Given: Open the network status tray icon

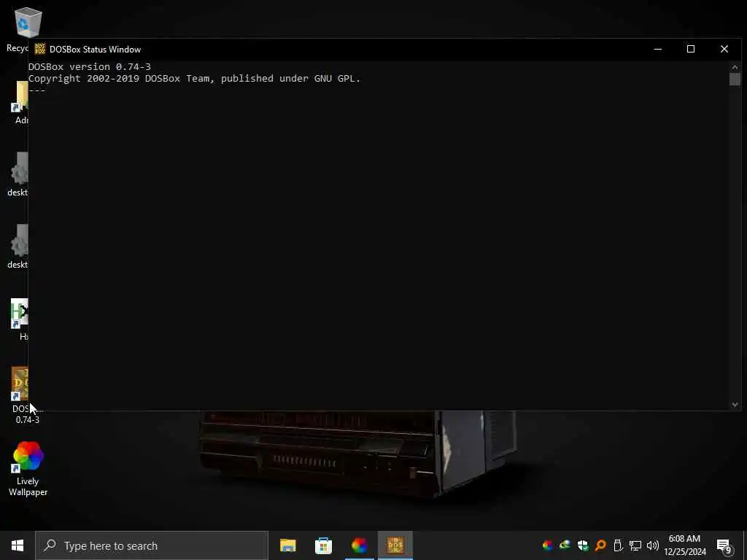Looking at the screenshot, I should pyautogui.click(x=635, y=545).
